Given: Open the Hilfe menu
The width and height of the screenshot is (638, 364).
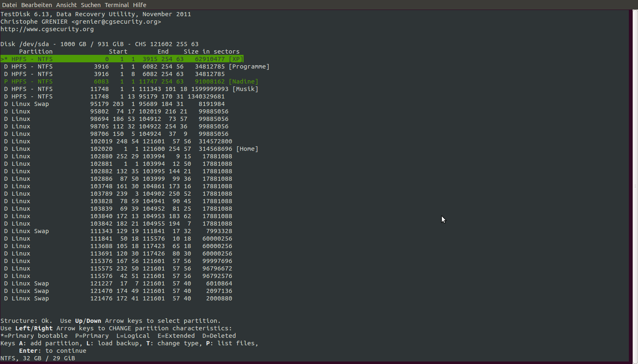Looking at the screenshot, I should pyautogui.click(x=140, y=5).
